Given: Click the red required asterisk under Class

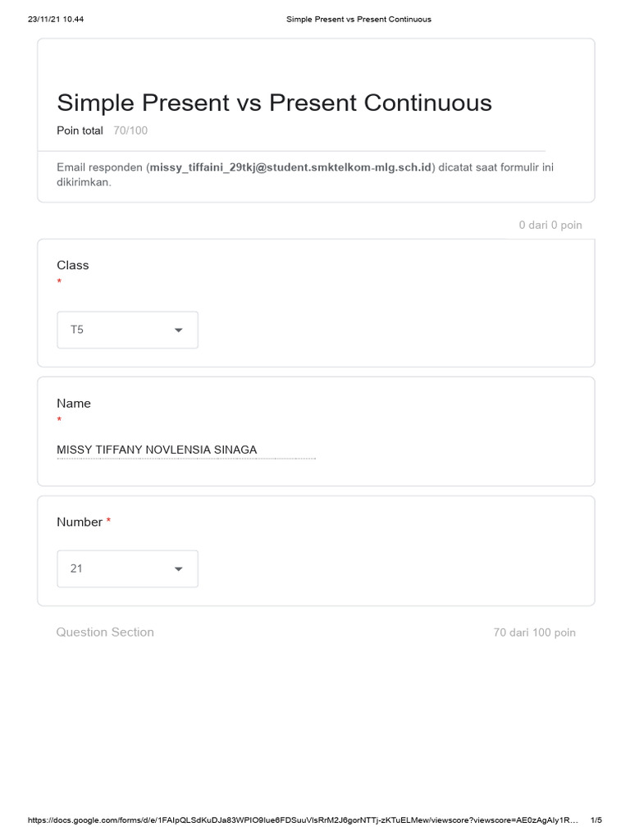Looking at the screenshot, I should click(x=59, y=281).
